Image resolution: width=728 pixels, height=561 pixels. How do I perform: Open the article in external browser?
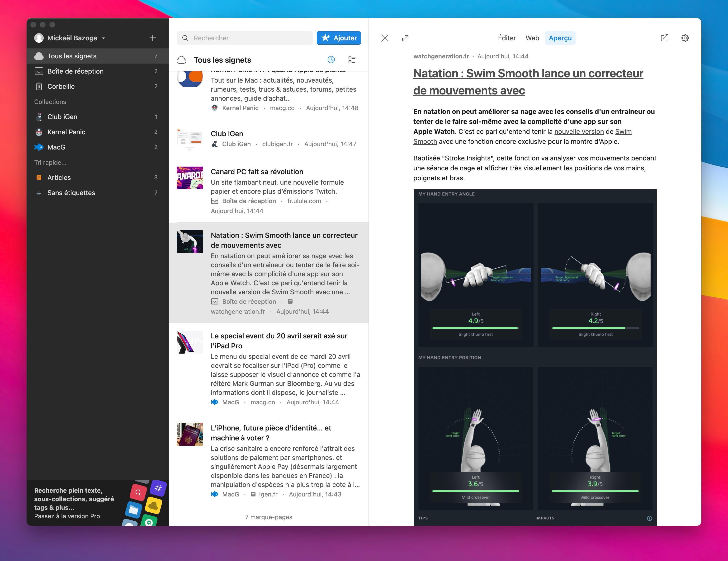pos(664,38)
